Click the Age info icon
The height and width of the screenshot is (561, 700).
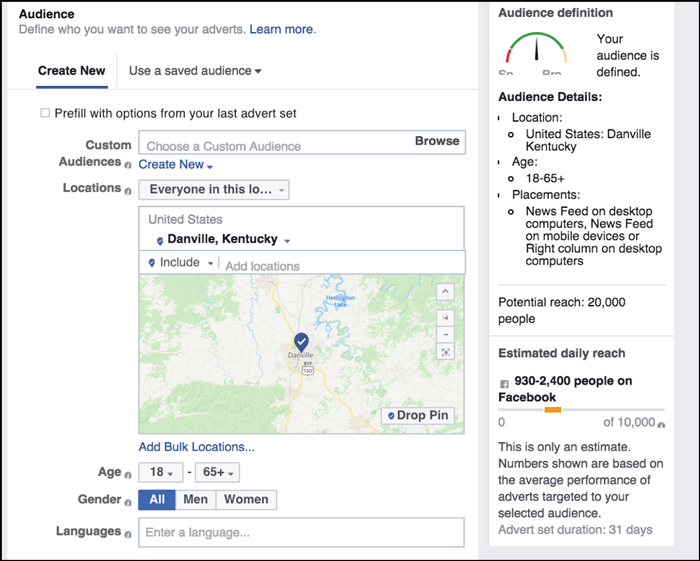[x=128, y=475]
